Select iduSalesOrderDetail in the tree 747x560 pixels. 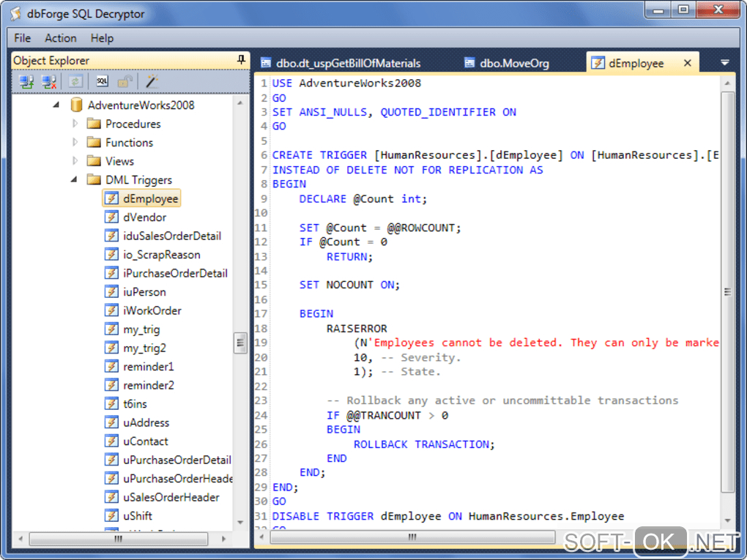[x=172, y=236]
